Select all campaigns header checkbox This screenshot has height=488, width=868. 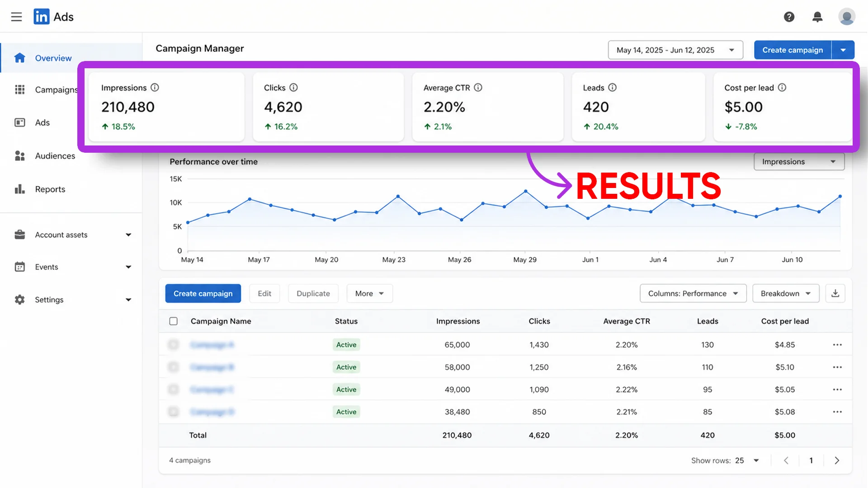click(173, 321)
